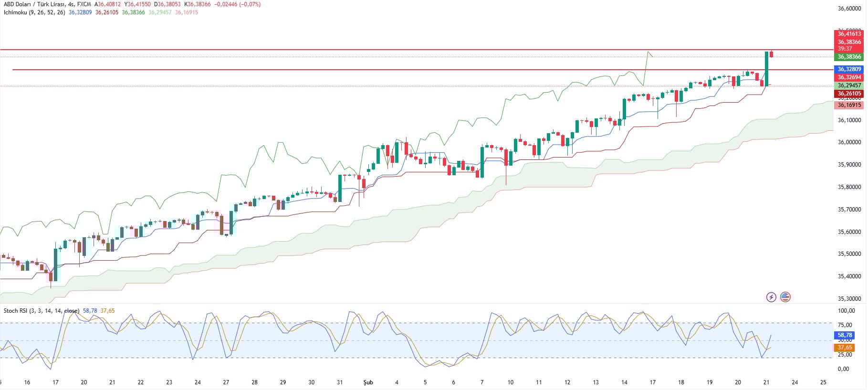Click the Şub month label on time axis
This screenshot has width=868, height=391.
(368, 382)
